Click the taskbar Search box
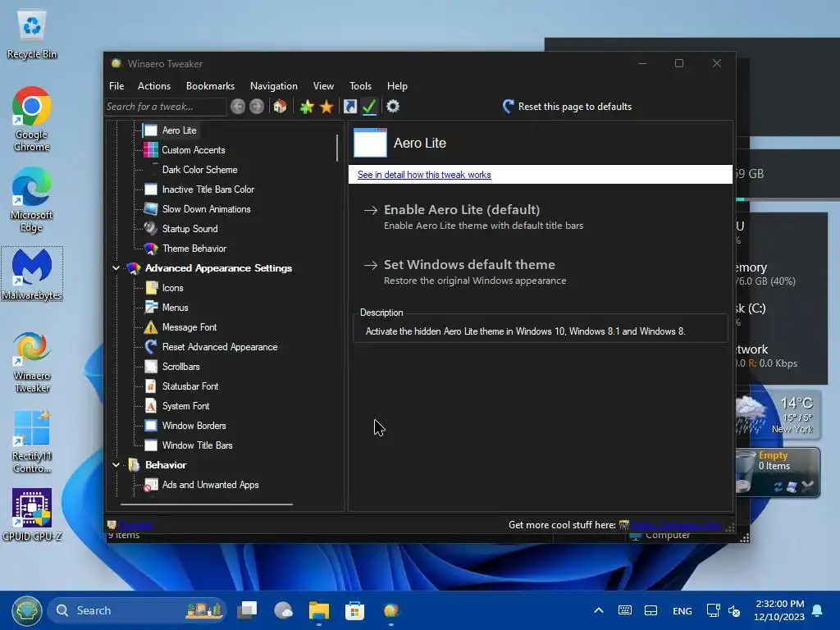This screenshot has height=630, width=840. tap(137, 610)
